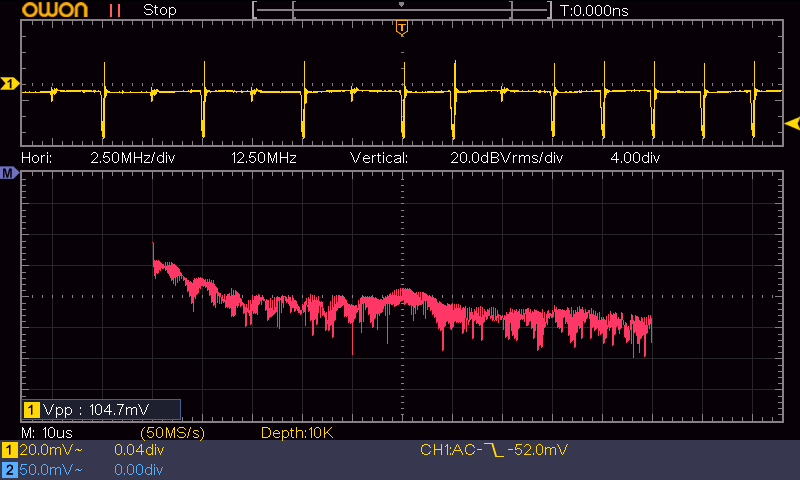Click the 20.0mV~ channel 1 scale
The width and height of the screenshot is (800, 480).
pyautogui.click(x=51, y=450)
